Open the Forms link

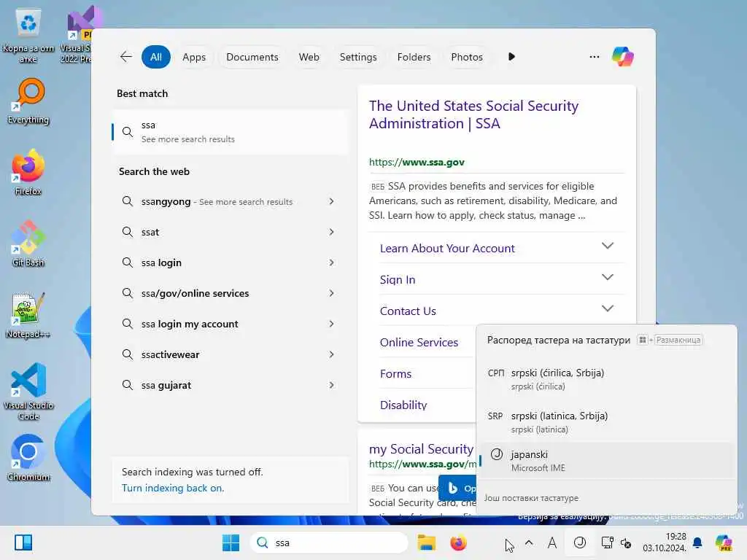(x=395, y=374)
